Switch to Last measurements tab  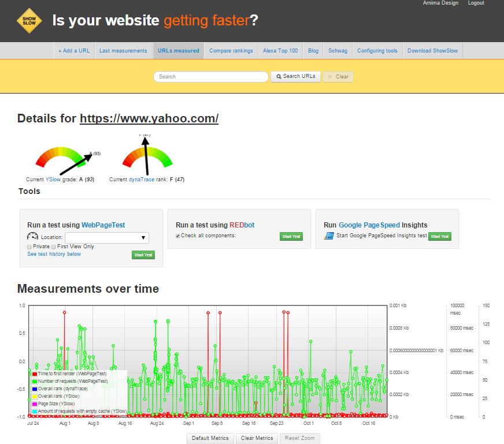(x=123, y=51)
